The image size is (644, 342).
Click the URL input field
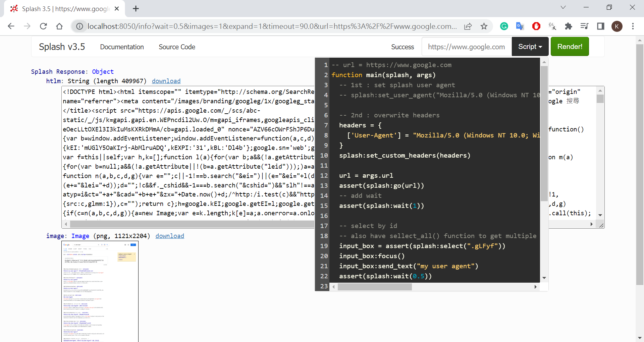[x=466, y=47]
